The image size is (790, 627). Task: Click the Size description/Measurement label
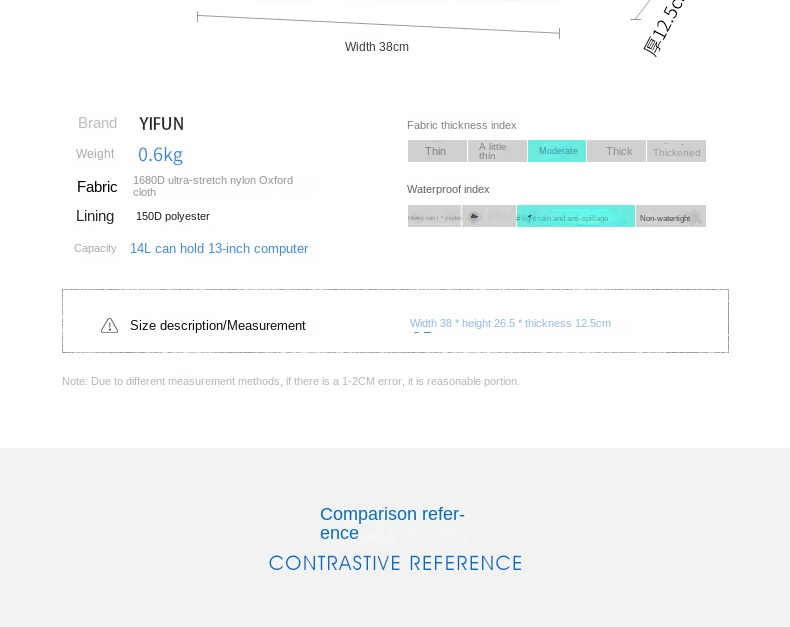click(218, 326)
